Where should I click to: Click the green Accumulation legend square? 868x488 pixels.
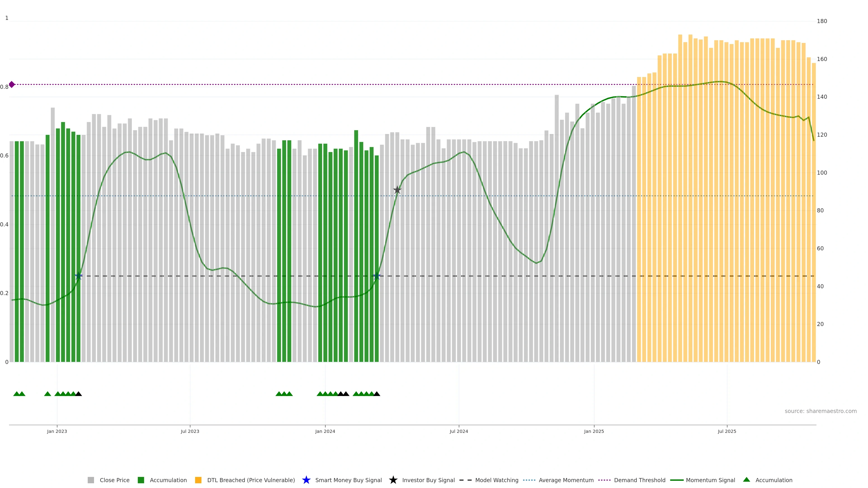click(x=141, y=480)
